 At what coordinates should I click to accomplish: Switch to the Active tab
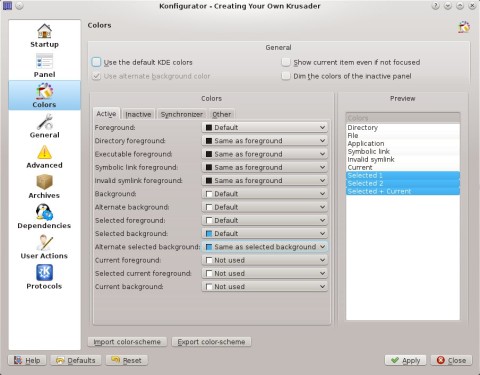click(x=106, y=114)
